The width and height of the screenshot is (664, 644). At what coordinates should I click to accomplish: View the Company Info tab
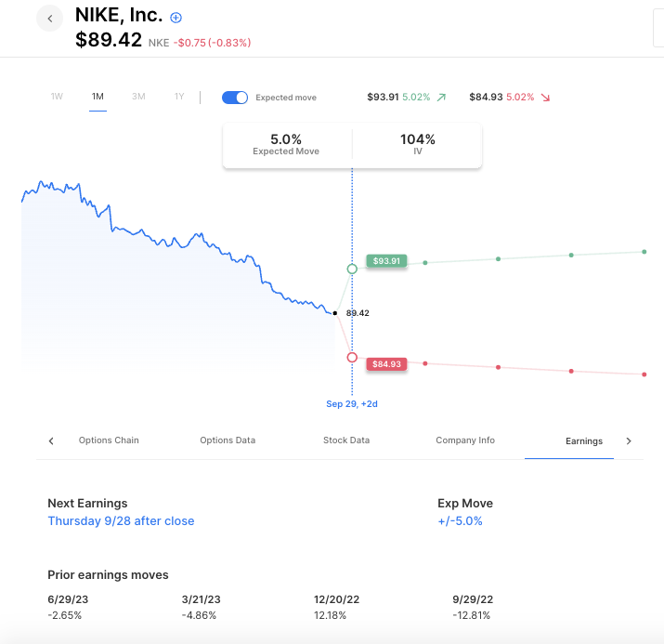(465, 440)
